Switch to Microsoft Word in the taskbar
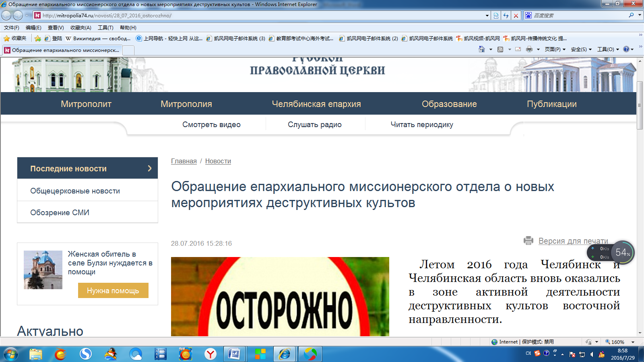 click(x=234, y=354)
